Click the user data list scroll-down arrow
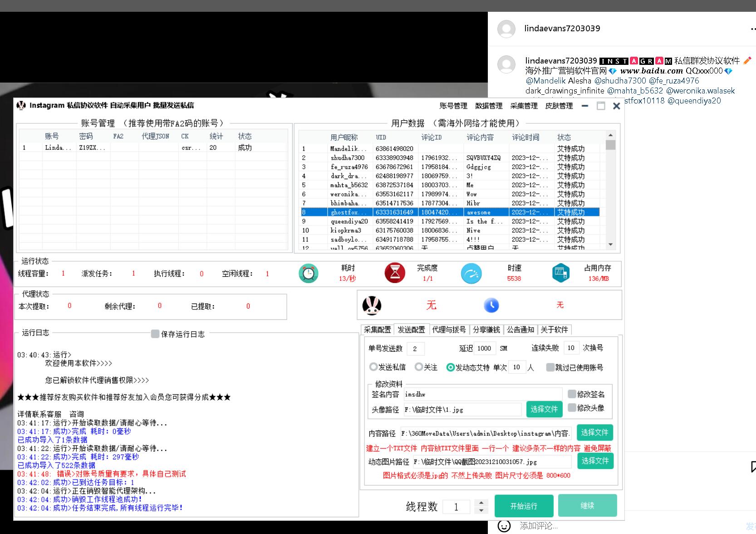756x534 pixels. [x=610, y=245]
